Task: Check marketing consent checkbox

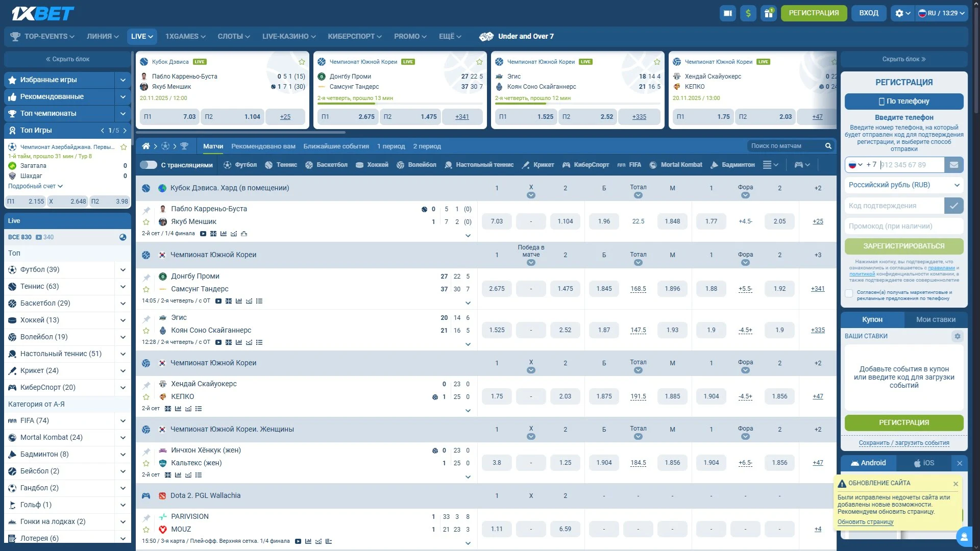Action: click(x=849, y=293)
